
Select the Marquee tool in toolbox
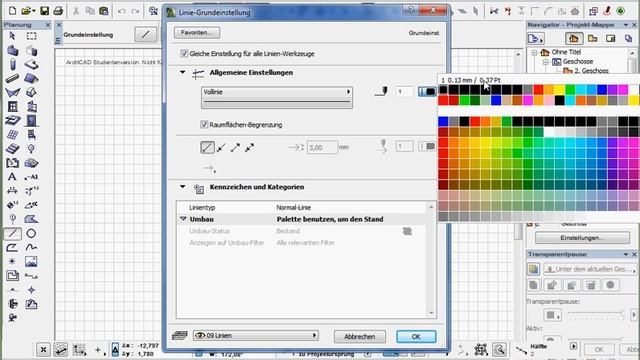tap(31, 36)
